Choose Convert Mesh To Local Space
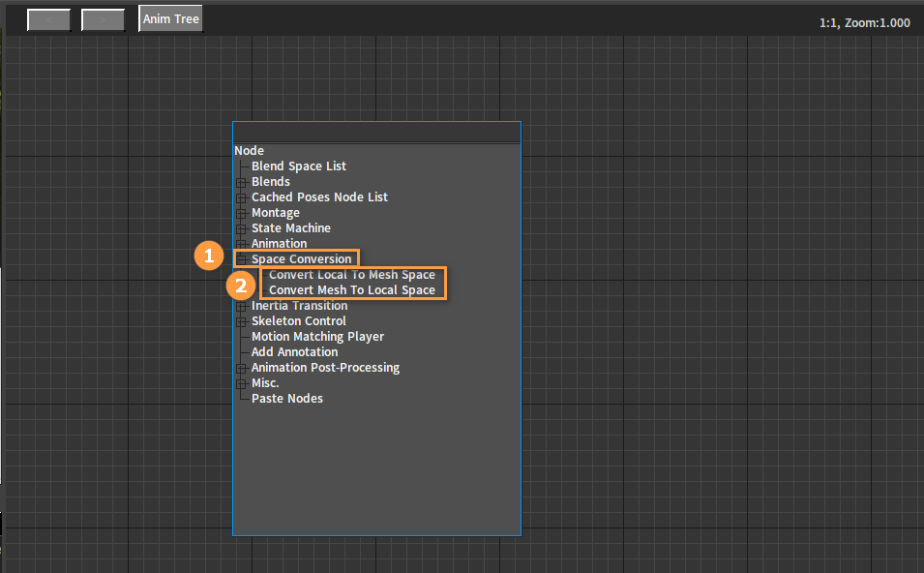This screenshot has height=573, width=924. click(x=352, y=290)
